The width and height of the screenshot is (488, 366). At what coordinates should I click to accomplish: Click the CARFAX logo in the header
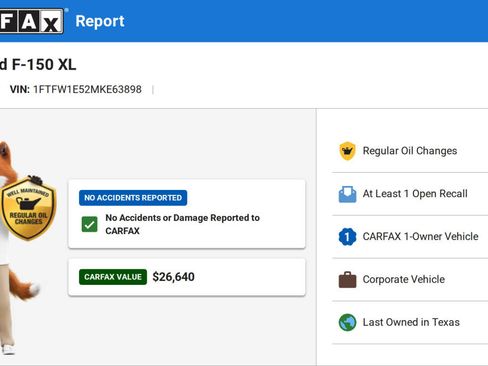tap(32, 21)
